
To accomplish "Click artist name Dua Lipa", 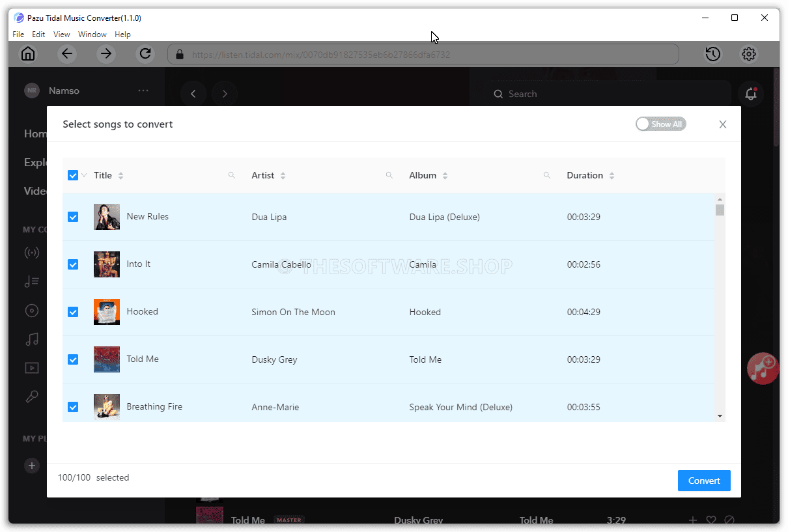I will (x=269, y=217).
